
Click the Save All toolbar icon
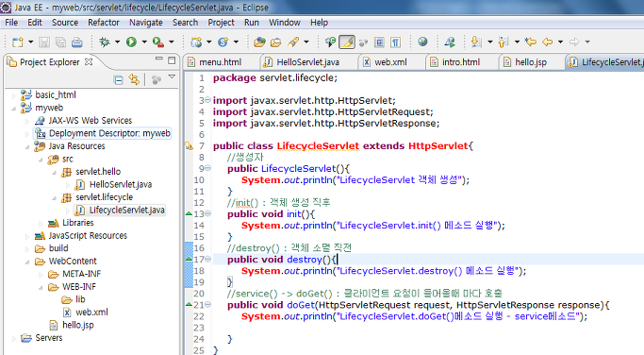pos(60,42)
